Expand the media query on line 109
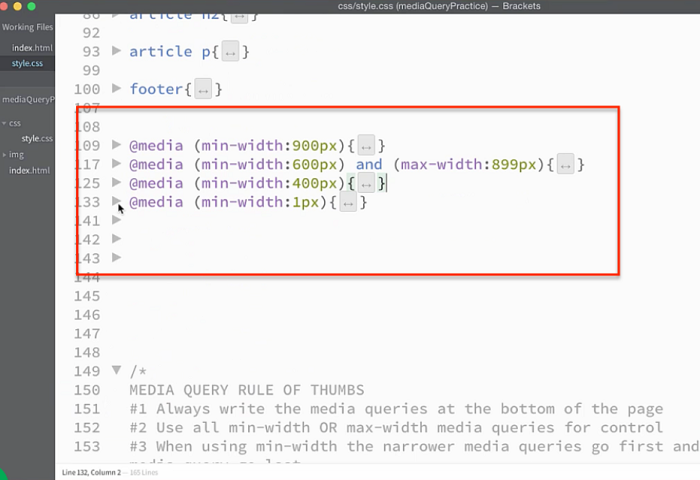 click(x=118, y=145)
